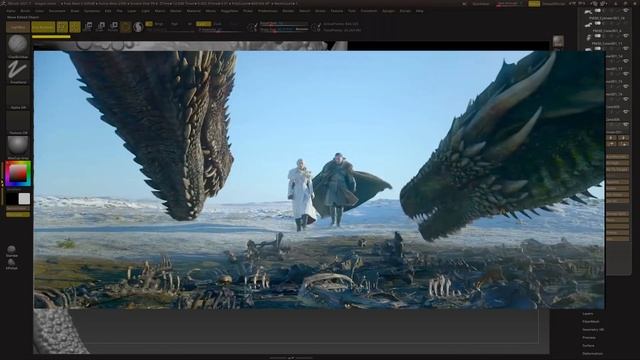Open the Texture Off selector
Viewport: 640px width, 360px height.
[x=18, y=121]
